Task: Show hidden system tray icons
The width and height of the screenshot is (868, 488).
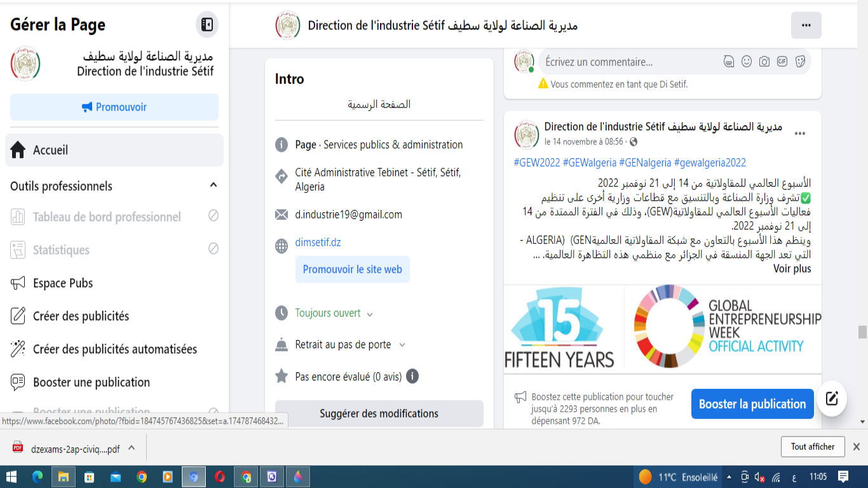Action: [x=729, y=477]
